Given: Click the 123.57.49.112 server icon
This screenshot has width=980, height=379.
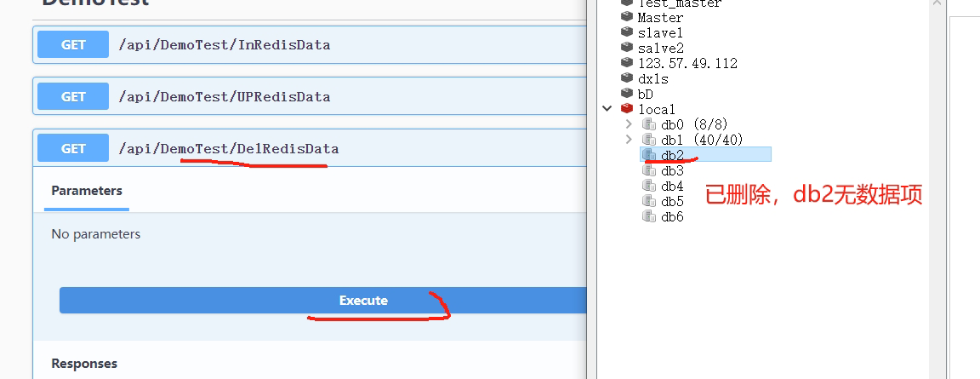Looking at the screenshot, I should [628, 63].
